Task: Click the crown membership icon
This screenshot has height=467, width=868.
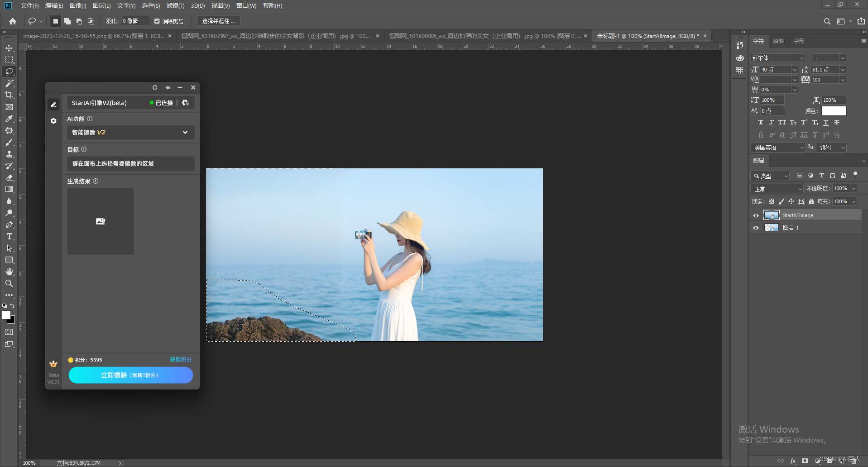Action: [53, 364]
